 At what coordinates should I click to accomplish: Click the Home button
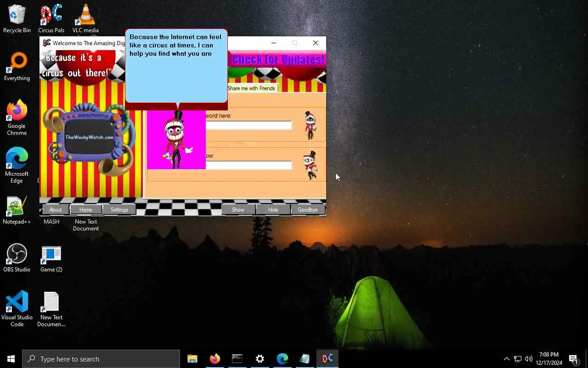[x=85, y=210]
